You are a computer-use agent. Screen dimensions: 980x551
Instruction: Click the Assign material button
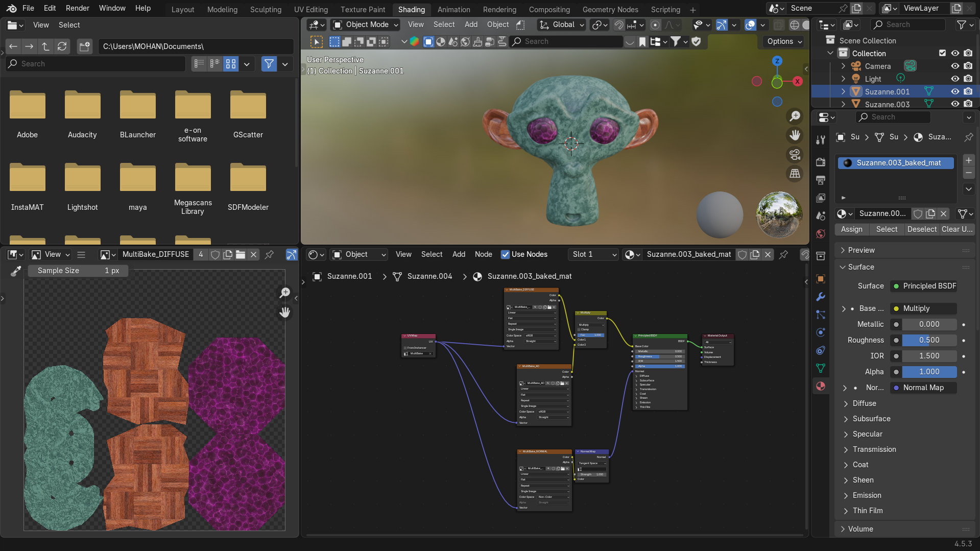(x=852, y=229)
